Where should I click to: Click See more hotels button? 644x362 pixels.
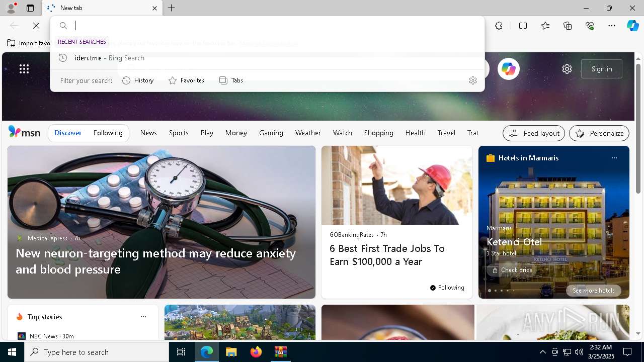[593, 291]
